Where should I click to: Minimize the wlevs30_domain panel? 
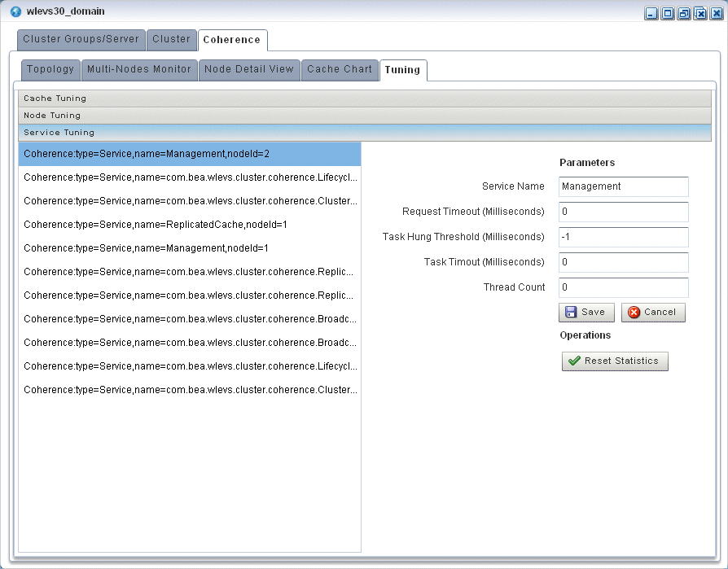651,14
